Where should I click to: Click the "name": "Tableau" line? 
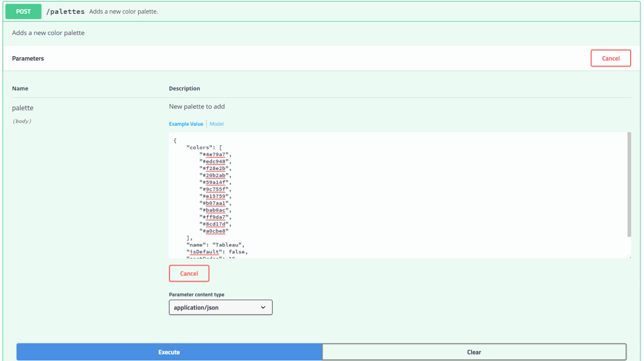point(216,245)
